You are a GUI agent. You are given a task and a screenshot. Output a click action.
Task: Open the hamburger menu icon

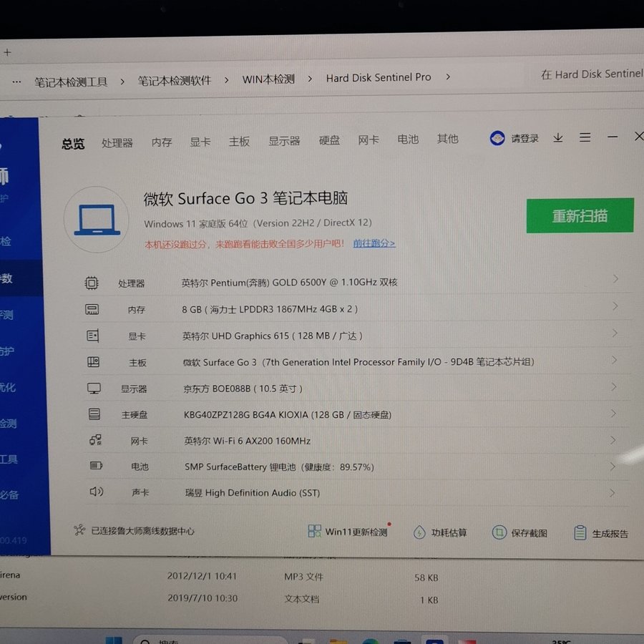click(x=585, y=137)
